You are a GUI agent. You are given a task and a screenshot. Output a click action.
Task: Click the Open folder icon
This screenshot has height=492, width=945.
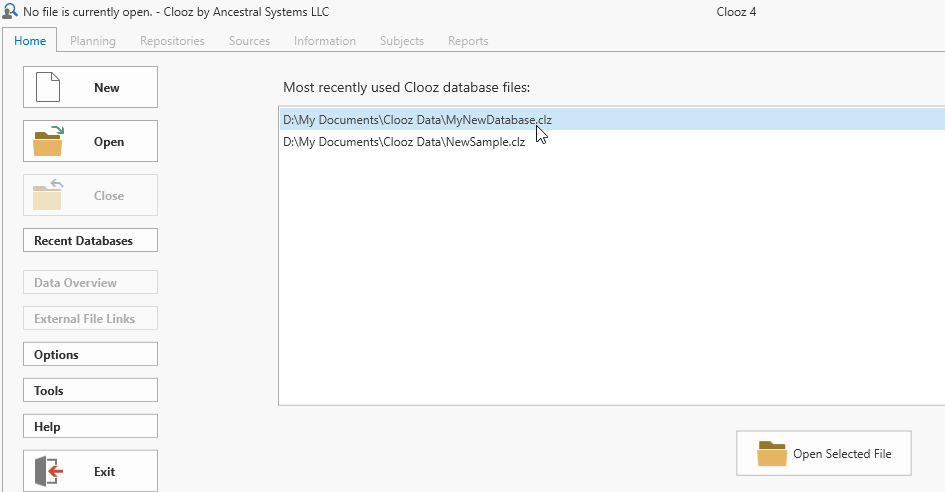point(48,141)
